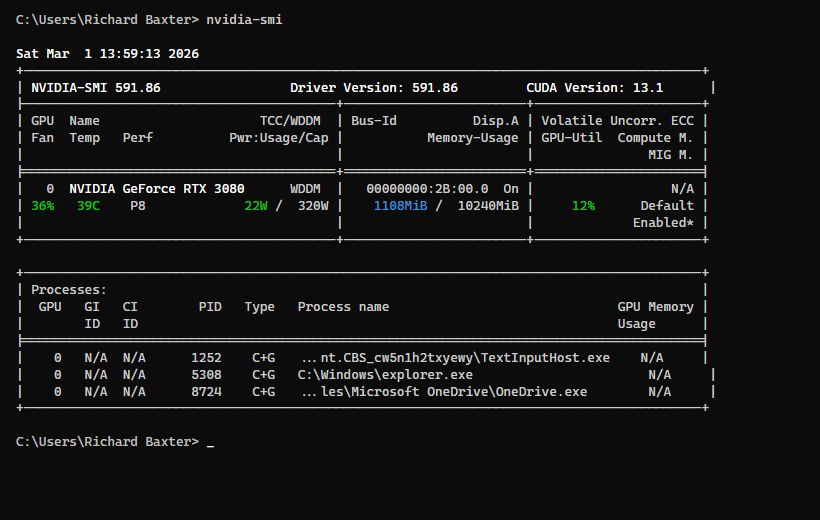Click the power cap value 320W
820x520 pixels.
[313, 206]
